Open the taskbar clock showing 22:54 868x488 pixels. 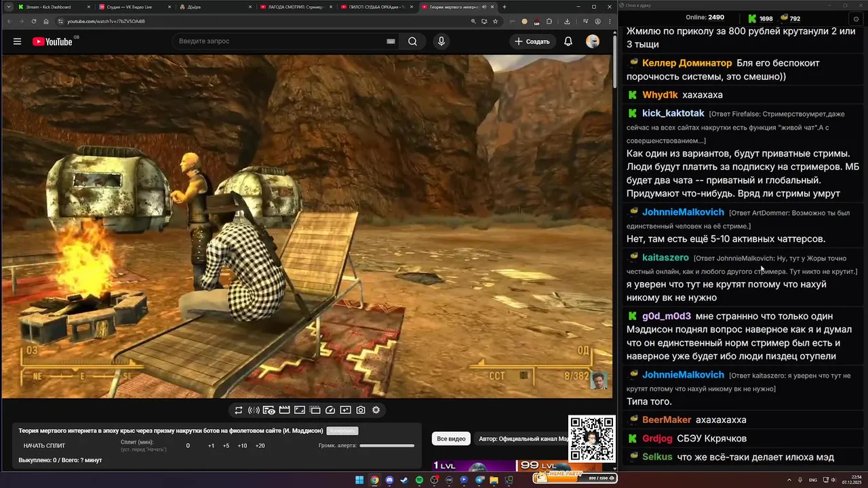(852, 480)
